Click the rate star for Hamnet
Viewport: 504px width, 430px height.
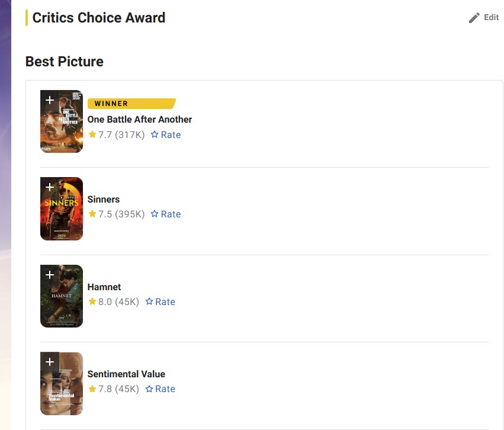click(x=149, y=301)
